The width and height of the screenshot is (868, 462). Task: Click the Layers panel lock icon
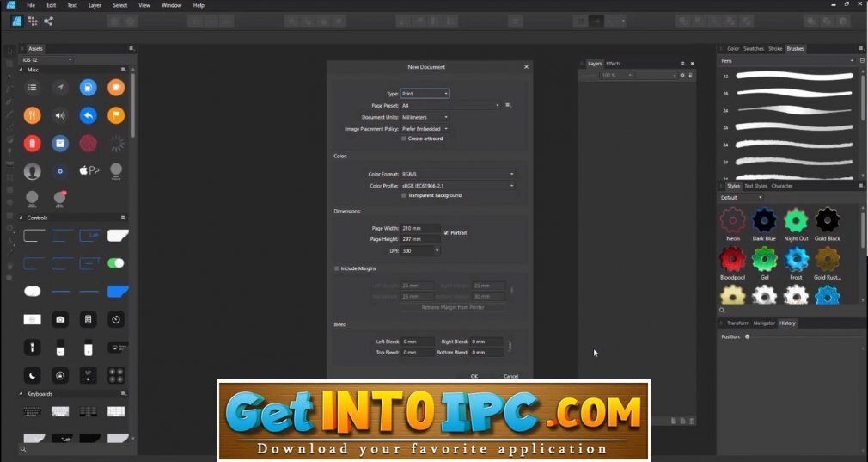[690, 76]
